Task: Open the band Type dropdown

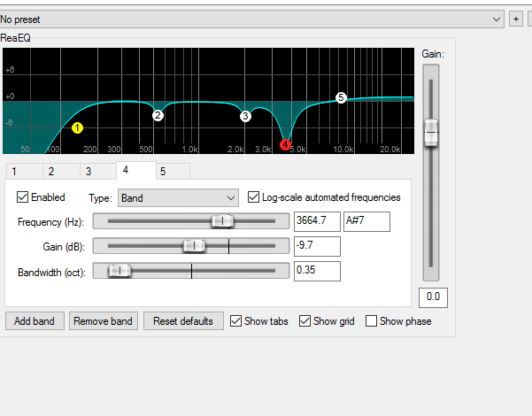Action: pyautogui.click(x=178, y=197)
